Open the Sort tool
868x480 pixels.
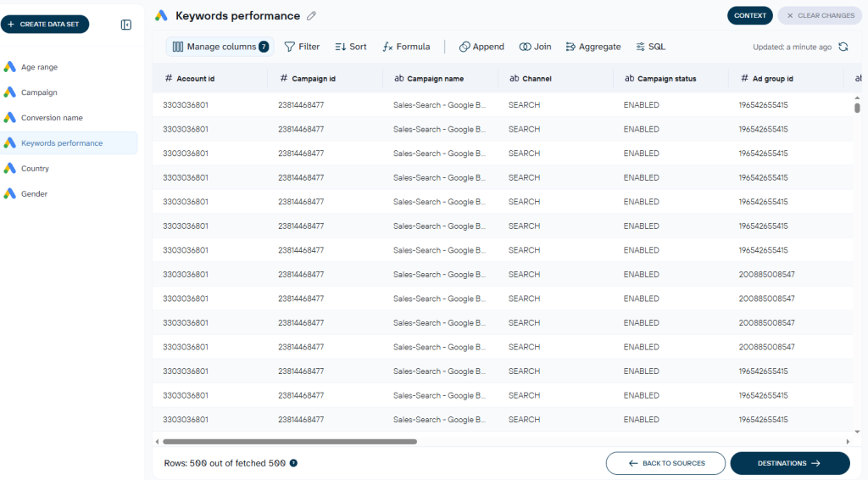[x=351, y=47]
